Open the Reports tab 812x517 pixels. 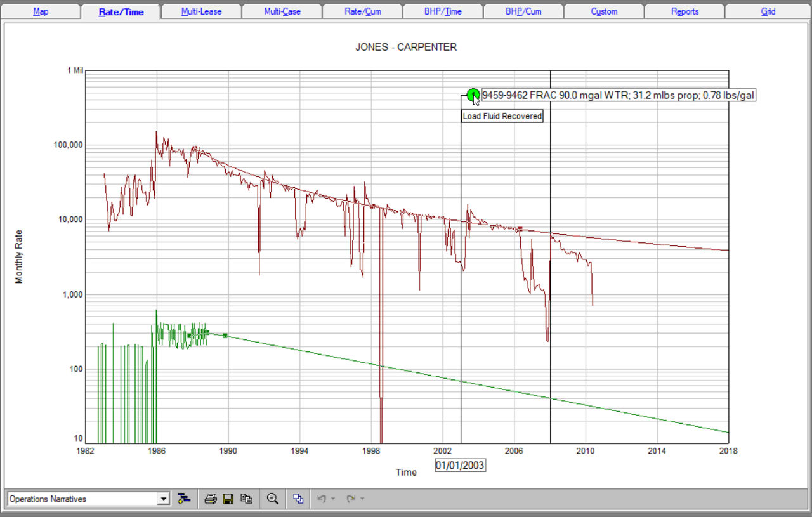point(684,11)
